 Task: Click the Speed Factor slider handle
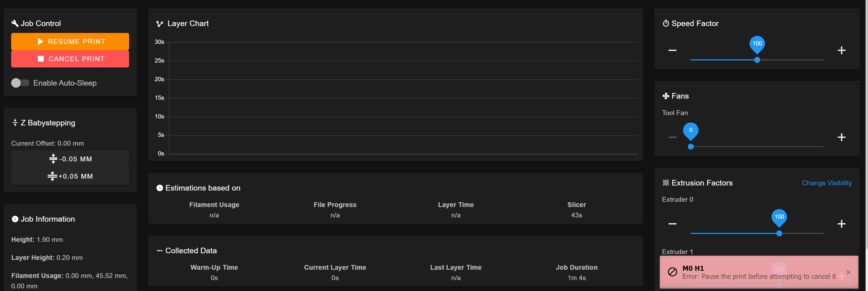[757, 60]
